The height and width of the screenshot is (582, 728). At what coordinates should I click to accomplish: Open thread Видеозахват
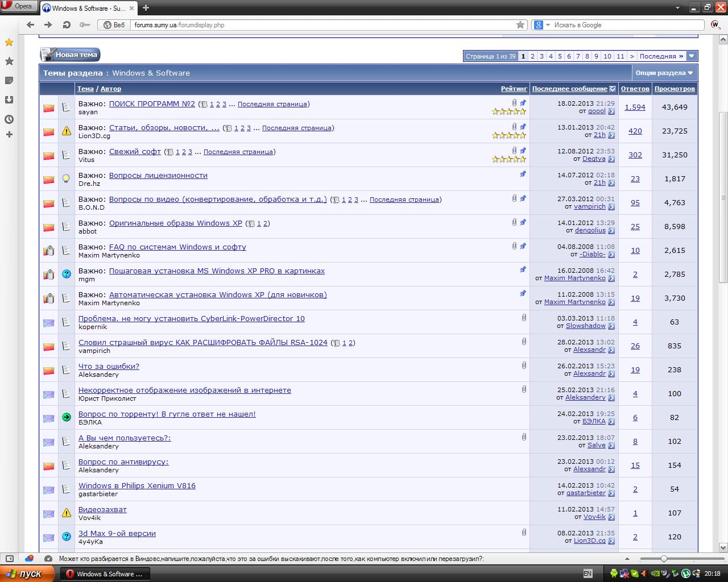coord(102,510)
